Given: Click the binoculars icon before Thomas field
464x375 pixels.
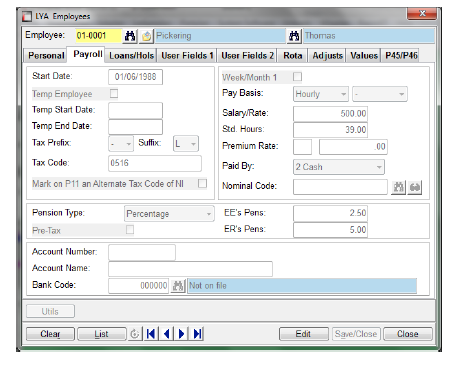Looking at the screenshot, I should [294, 36].
